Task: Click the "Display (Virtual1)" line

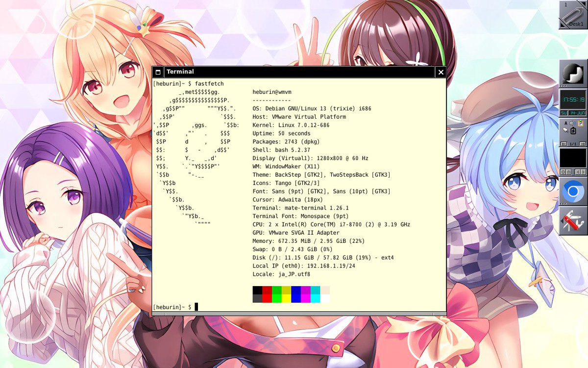Action: click(x=311, y=158)
